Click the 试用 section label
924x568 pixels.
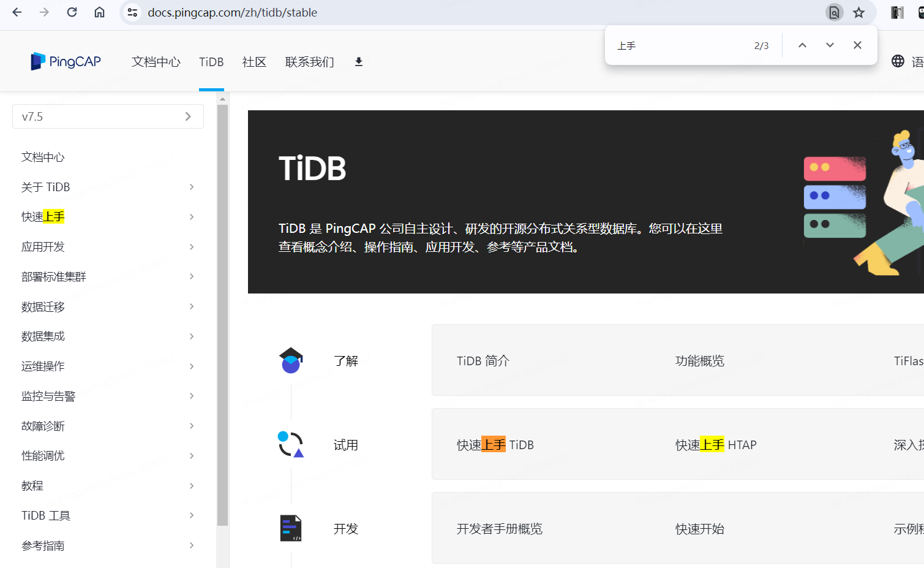coord(346,445)
